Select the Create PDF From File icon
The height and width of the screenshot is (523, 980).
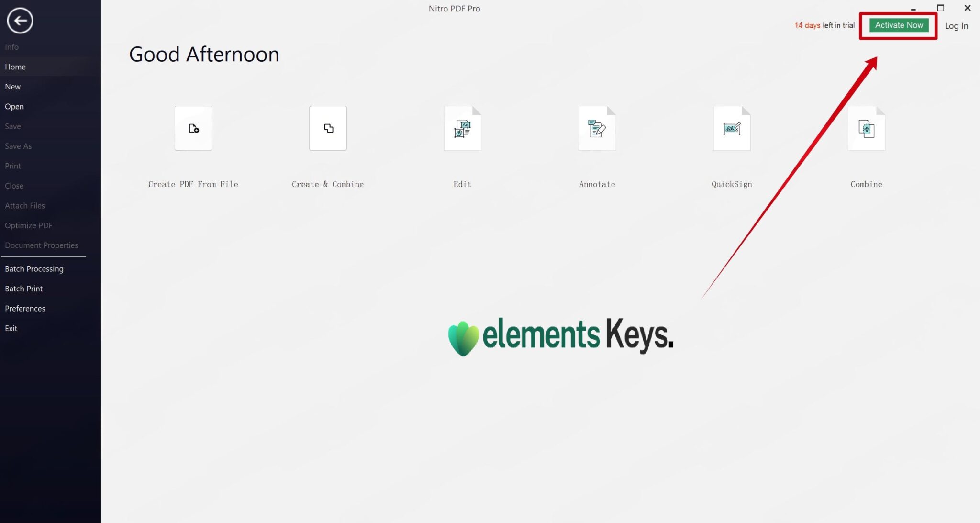[x=193, y=128]
